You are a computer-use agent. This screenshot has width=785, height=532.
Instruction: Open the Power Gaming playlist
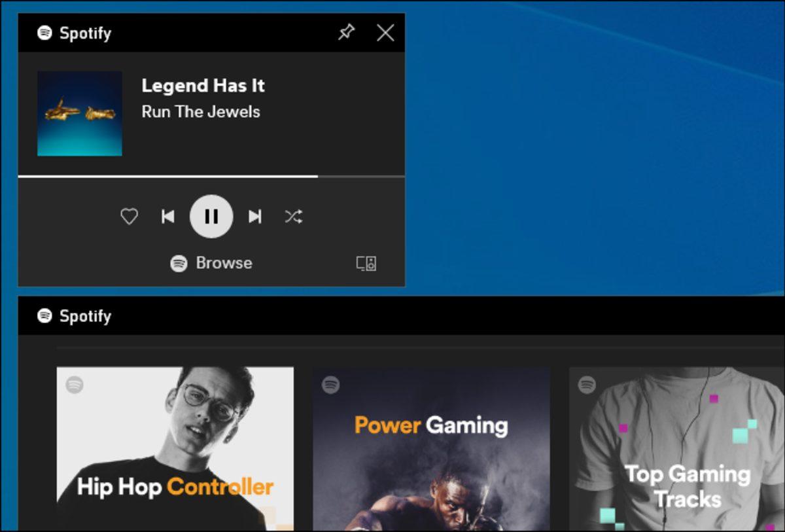432,452
